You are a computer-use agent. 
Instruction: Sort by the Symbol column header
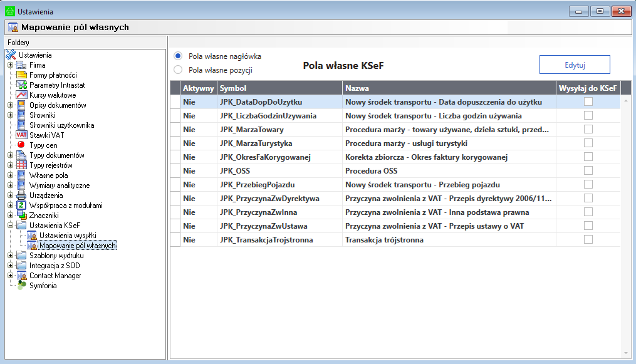click(279, 88)
